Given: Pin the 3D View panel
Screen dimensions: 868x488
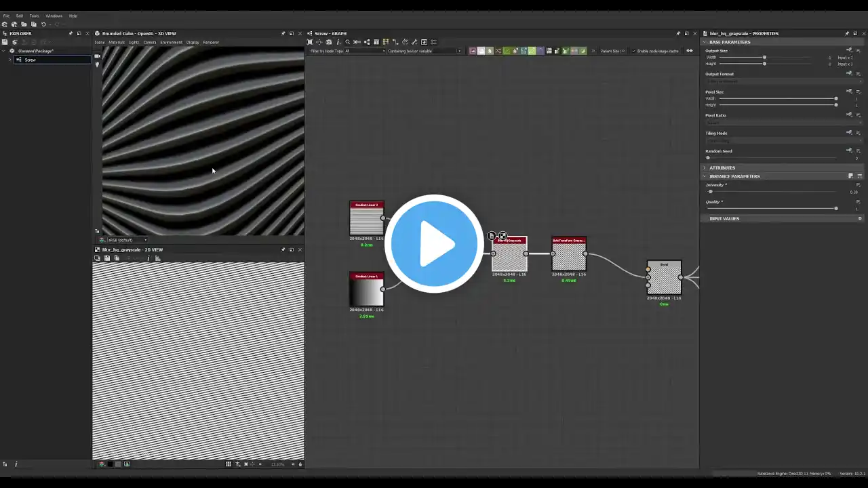Looking at the screenshot, I should tap(283, 33).
